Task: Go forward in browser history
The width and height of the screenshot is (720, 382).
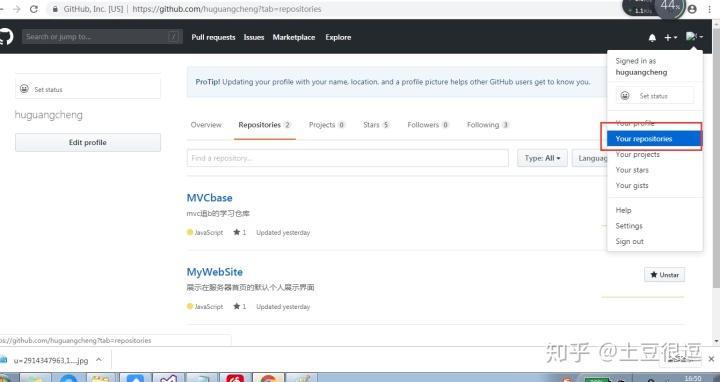Action: click(17, 9)
